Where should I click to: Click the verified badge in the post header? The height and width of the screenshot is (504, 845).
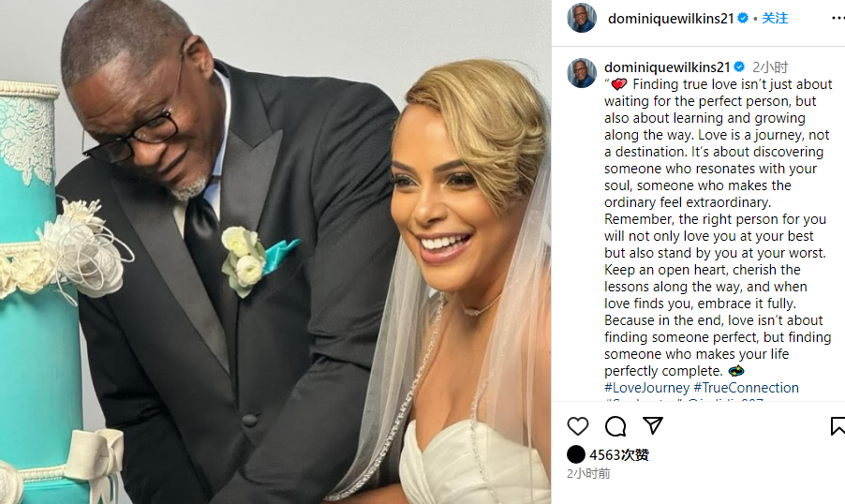743,18
